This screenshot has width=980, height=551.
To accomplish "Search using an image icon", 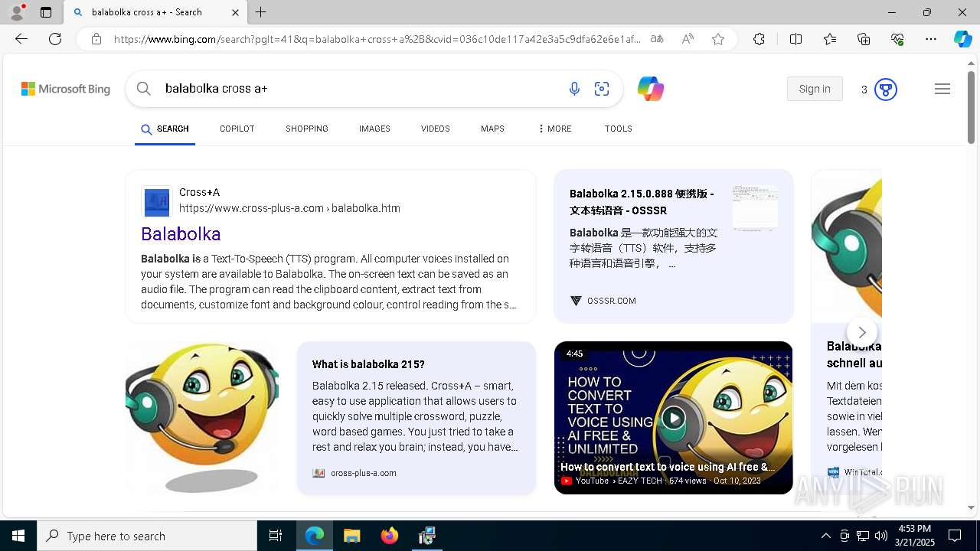I will pyautogui.click(x=602, y=89).
